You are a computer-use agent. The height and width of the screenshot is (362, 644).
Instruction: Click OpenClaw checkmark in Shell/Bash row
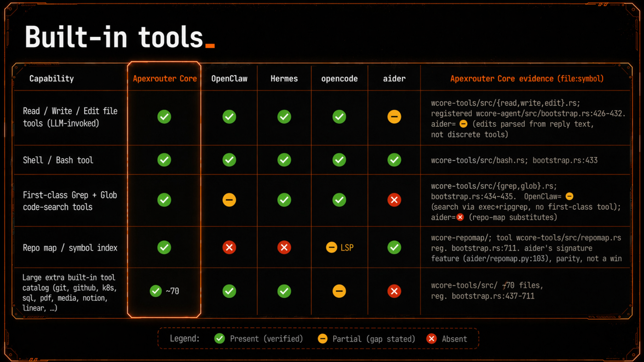[229, 160]
